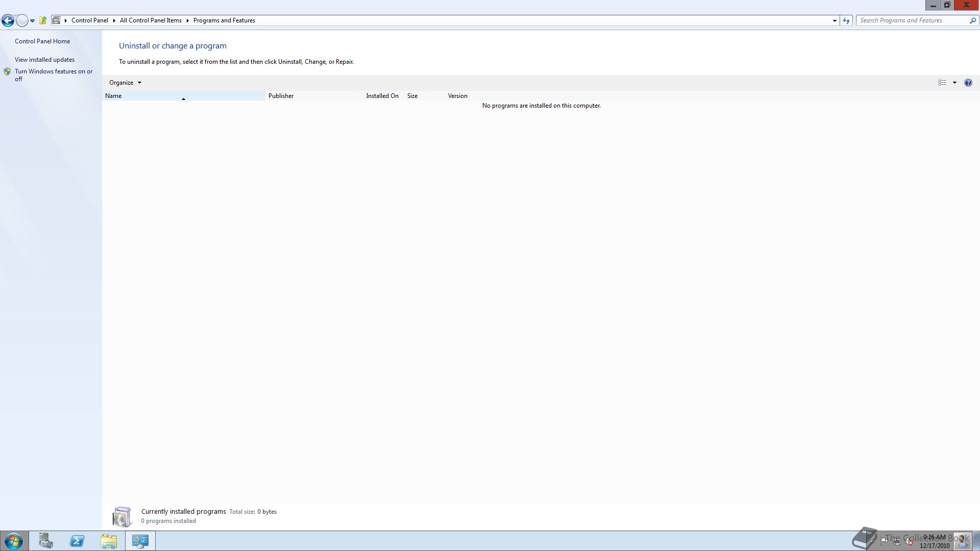Click the taskbar clock showing 12/17/2010
This screenshot has width=980, height=551.
(935, 541)
